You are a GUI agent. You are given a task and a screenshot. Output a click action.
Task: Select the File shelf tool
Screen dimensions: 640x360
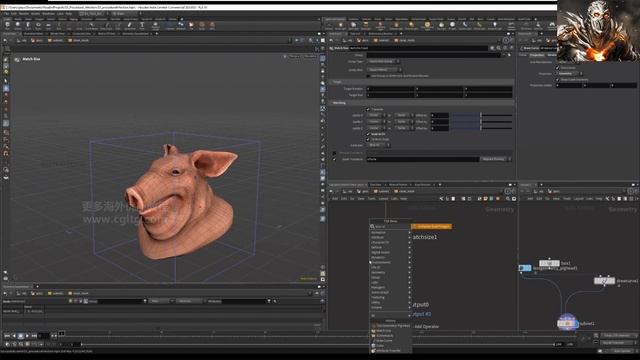191,26
